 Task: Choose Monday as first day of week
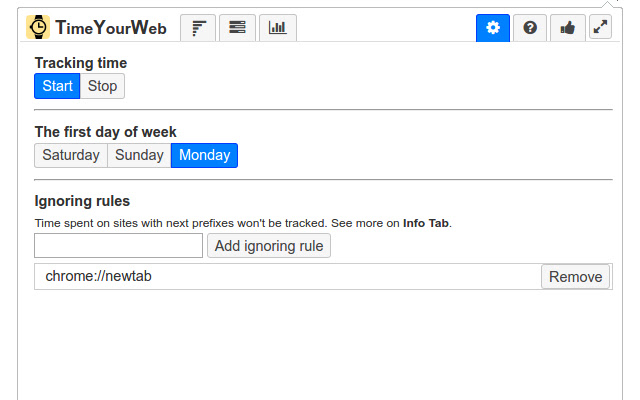pyautogui.click(x=204, y=155)
